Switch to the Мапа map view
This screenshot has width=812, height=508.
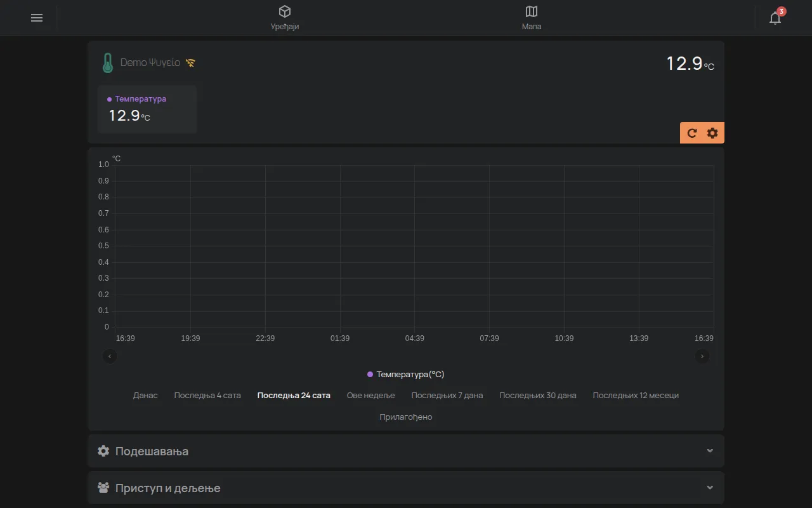[532, 18]
